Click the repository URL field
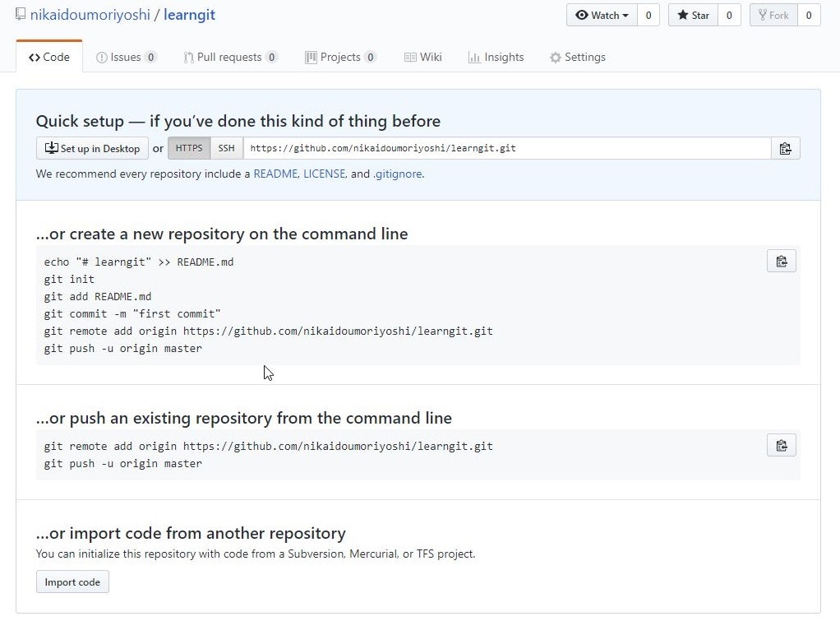The height and width of the screenshot is (621, 840). click(507, 149)
